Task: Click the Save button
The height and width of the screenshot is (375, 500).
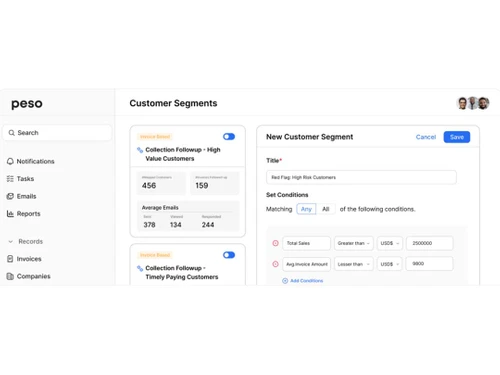Action: (457, 137)
